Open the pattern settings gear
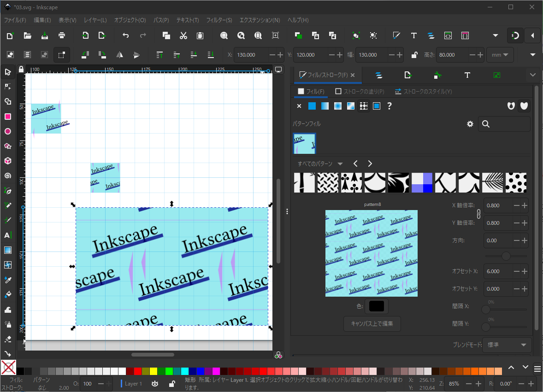543x392 pixels. [470, 124]
